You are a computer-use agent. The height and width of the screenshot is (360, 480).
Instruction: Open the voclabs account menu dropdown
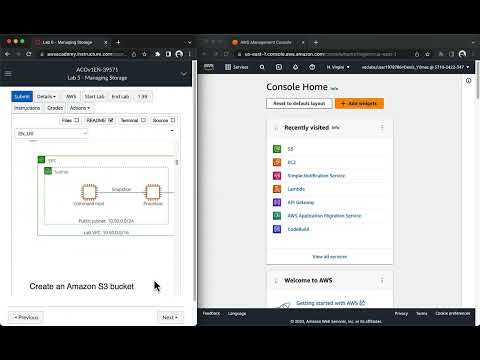416,67
